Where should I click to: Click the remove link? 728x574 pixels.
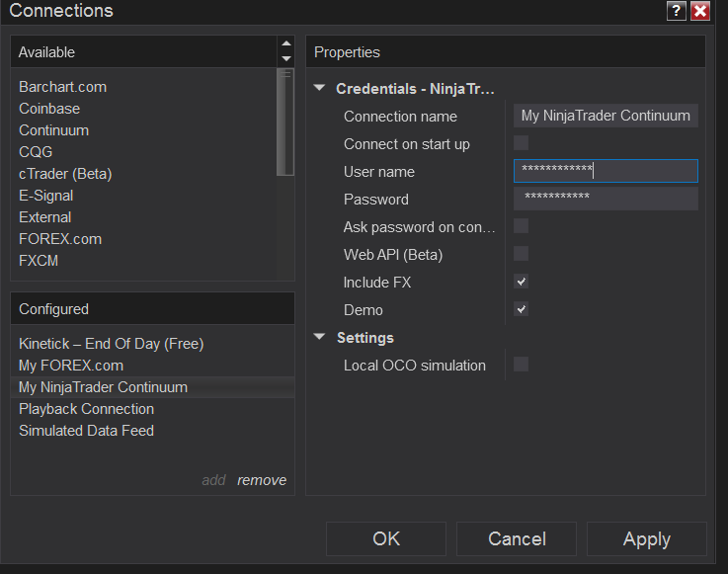262,480
